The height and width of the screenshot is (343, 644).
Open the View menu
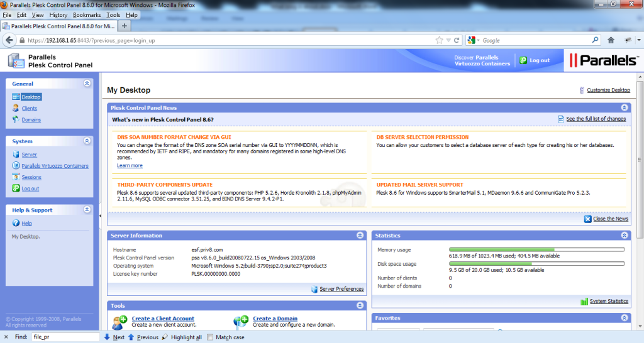pos(37,15)
